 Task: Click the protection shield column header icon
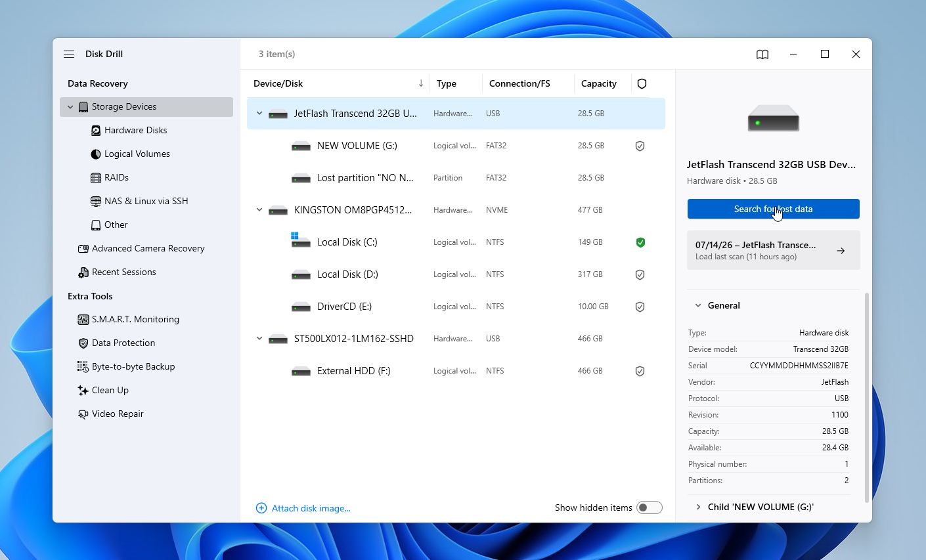(x=642, y=83)
